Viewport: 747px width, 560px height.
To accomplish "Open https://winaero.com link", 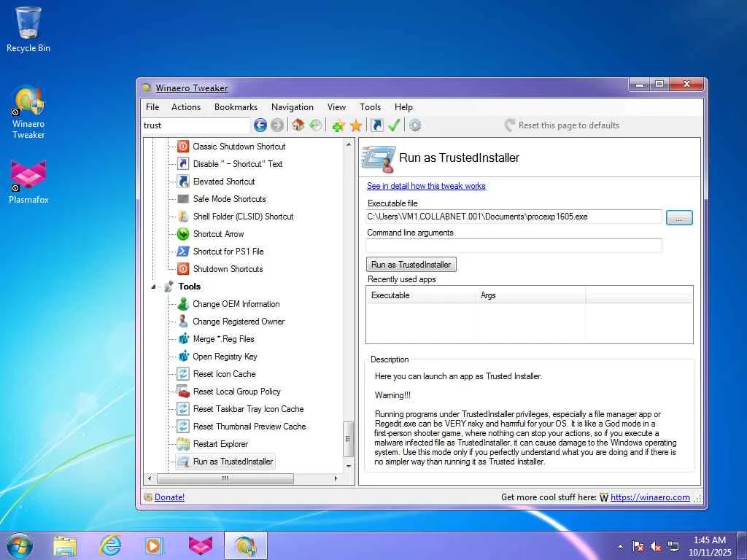I will click(x=650, y=497).
